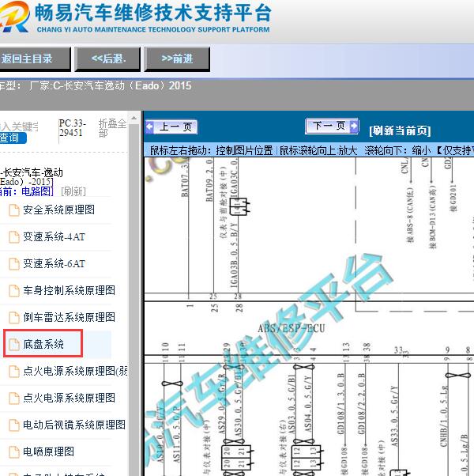Open 车身控制系统原理图 item

coord(70,290)
